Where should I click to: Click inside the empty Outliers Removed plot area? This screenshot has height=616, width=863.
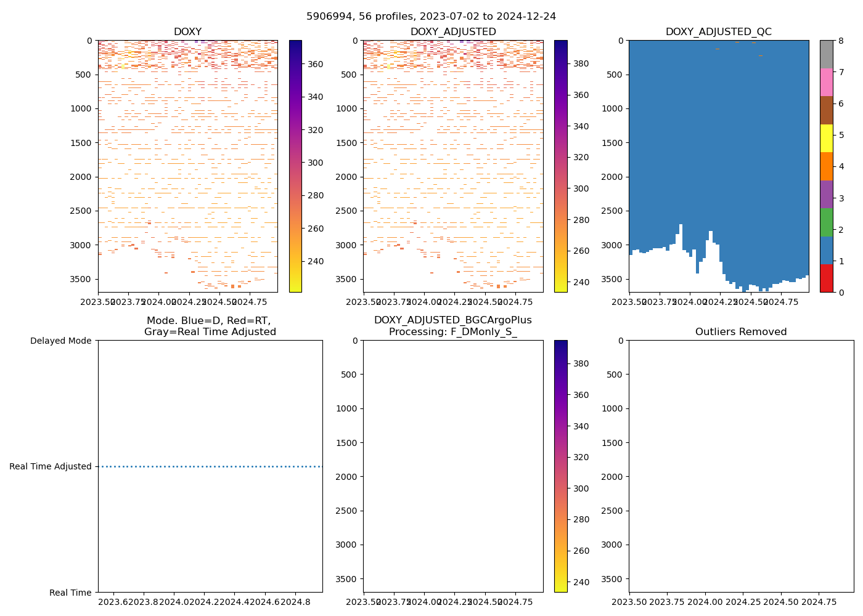tap(741, 466)
